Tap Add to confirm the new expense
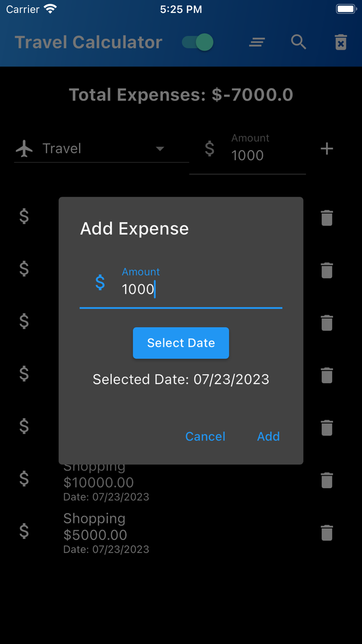The width and height of the screenshot is (362, 644). pos(268,436)
